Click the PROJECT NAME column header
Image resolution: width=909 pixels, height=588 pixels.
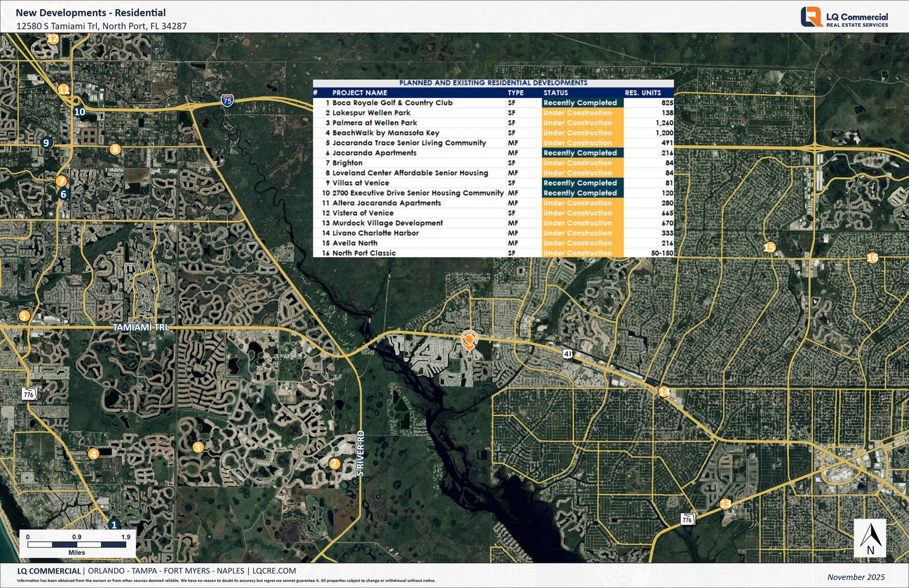pyautogui.click(x=359, y=93)
